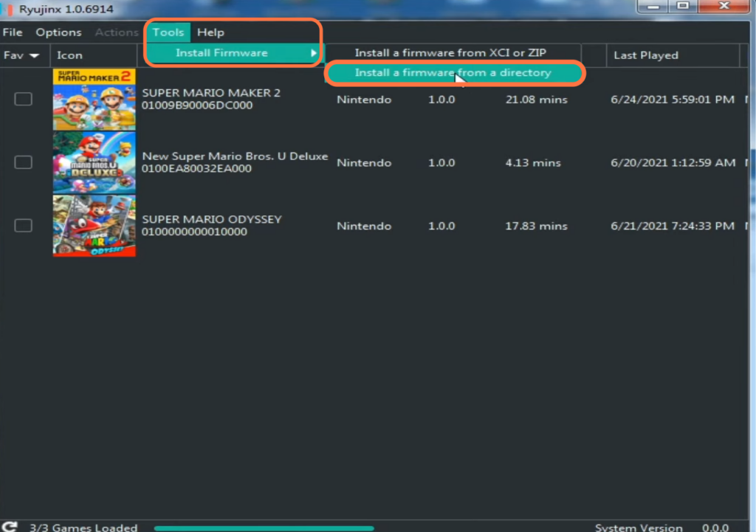Image resolution: width=756 pixels, height=532 pixels.
Task: Click the game loading progress bar
Action: tap(264, 528)
